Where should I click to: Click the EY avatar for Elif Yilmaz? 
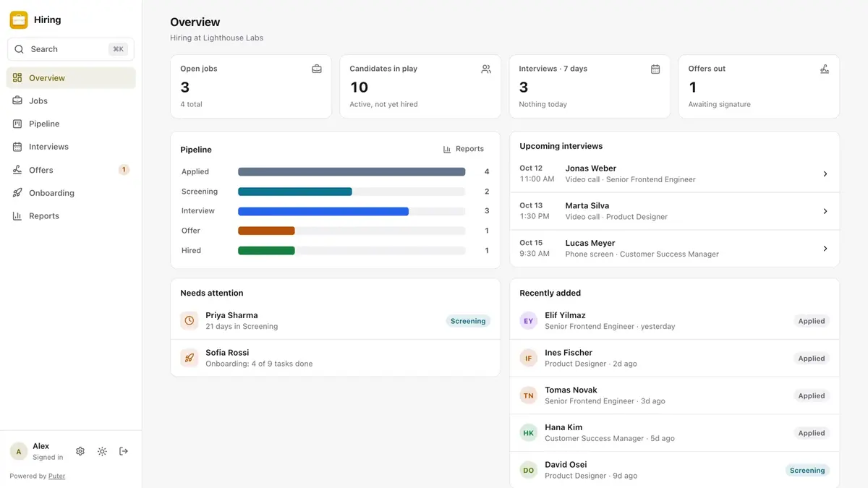pyautogui.click(x=529, y=321)
